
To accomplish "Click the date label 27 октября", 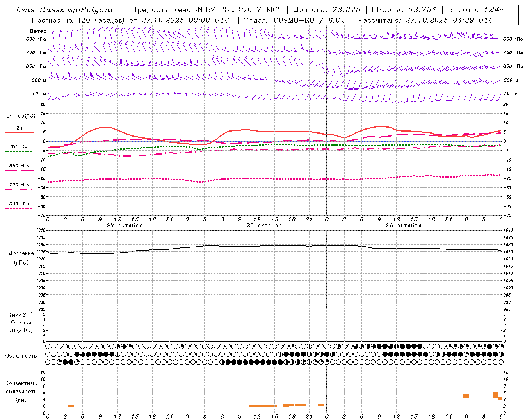I will click(x=125, y=225).
